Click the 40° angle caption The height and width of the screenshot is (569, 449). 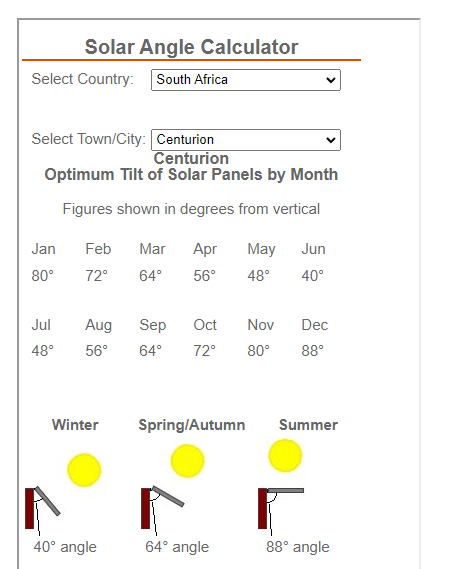(x=65, y=547)
